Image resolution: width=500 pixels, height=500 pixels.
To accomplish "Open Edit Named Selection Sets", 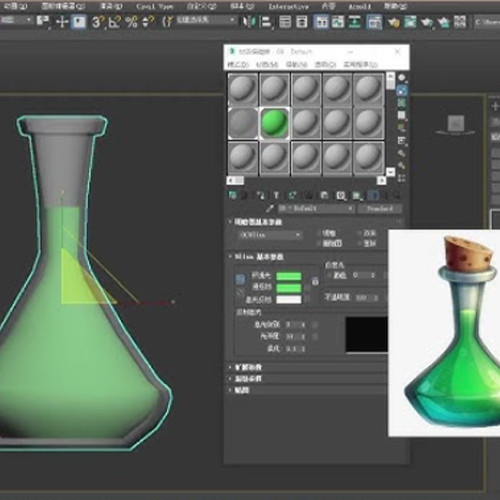I will point(168,22).
